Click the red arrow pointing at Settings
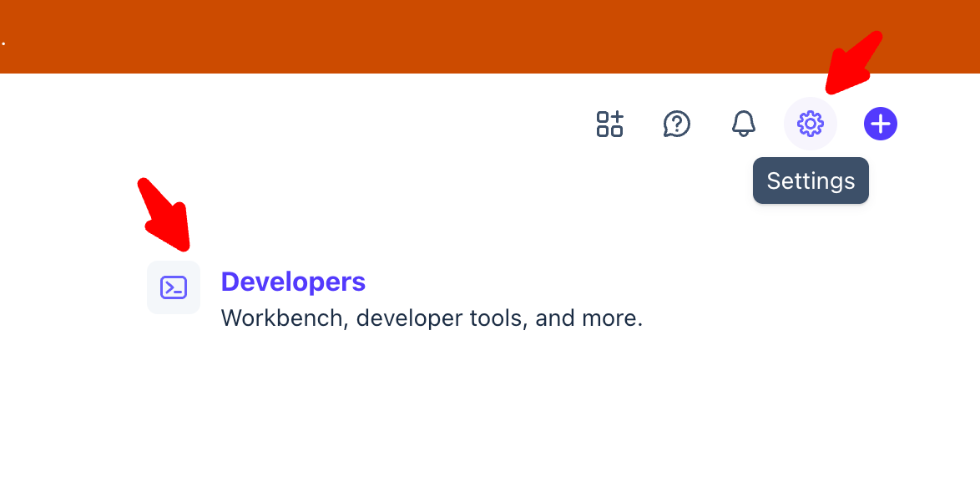This screenshot has height=493, width=980. point(854,63)
